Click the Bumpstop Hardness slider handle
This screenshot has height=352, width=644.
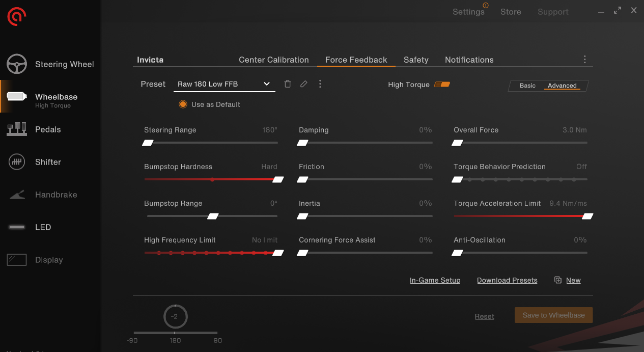pos(278,180)
